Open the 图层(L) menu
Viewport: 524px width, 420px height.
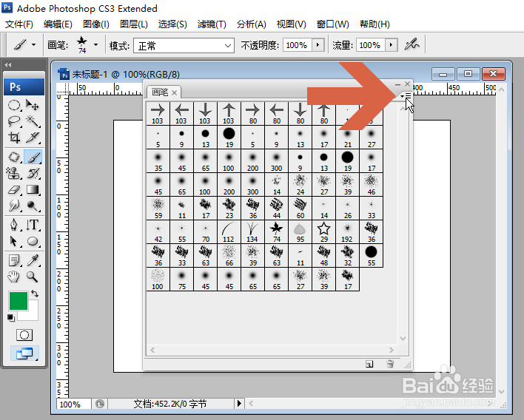(134, 24)
